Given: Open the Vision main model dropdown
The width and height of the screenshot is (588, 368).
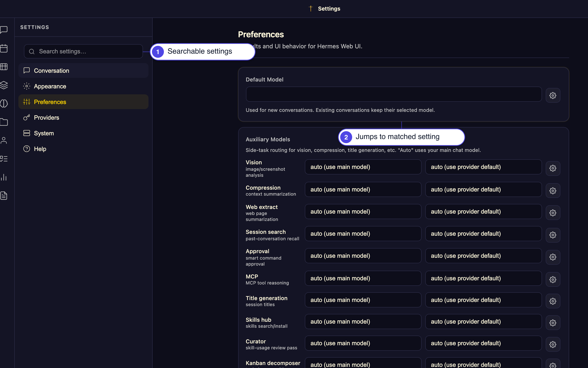Looking at the screenshot, I should tap(363, 167).
